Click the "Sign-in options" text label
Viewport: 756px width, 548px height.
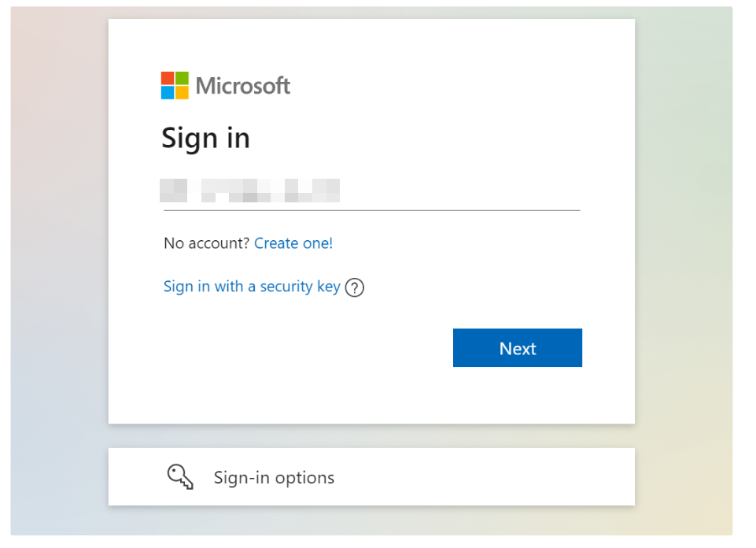(274, 478)
